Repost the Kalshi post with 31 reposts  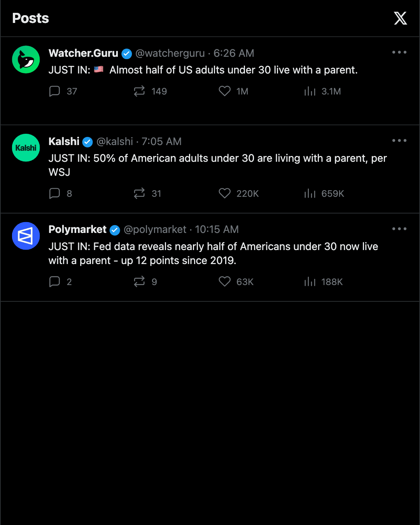tap(139, 194)
